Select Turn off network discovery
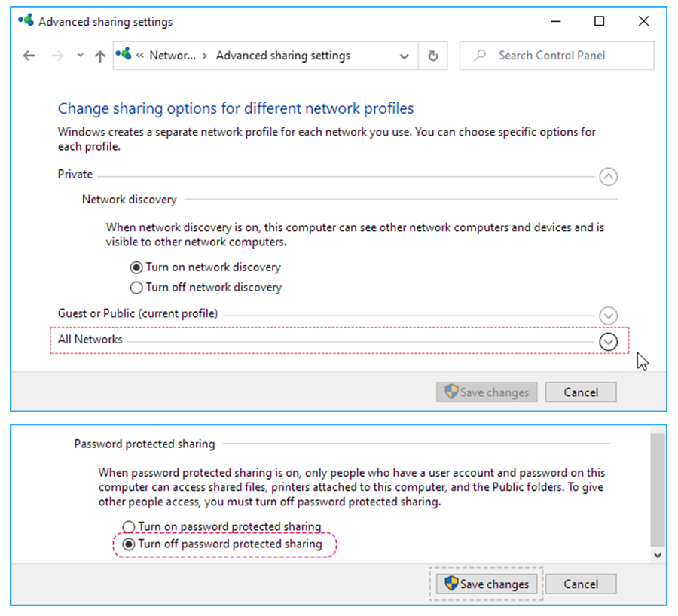 click(x=136, y=288)
